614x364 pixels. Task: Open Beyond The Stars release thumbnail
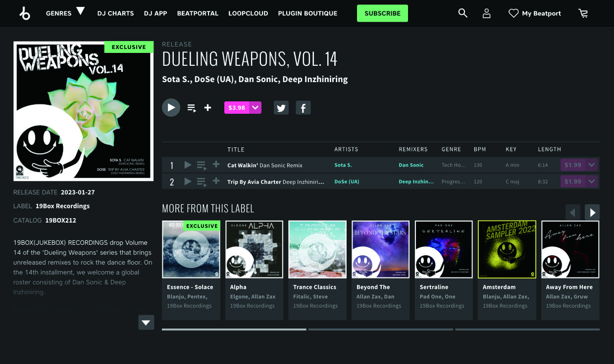[x=380, y=249]
